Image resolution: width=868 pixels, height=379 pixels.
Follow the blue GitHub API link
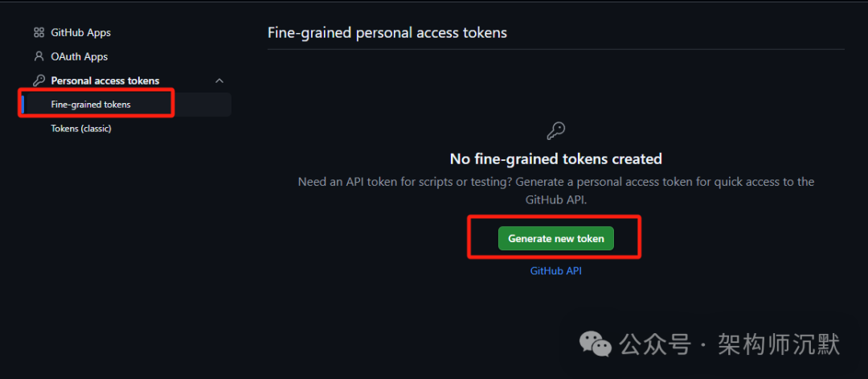(x=555, y=271)
